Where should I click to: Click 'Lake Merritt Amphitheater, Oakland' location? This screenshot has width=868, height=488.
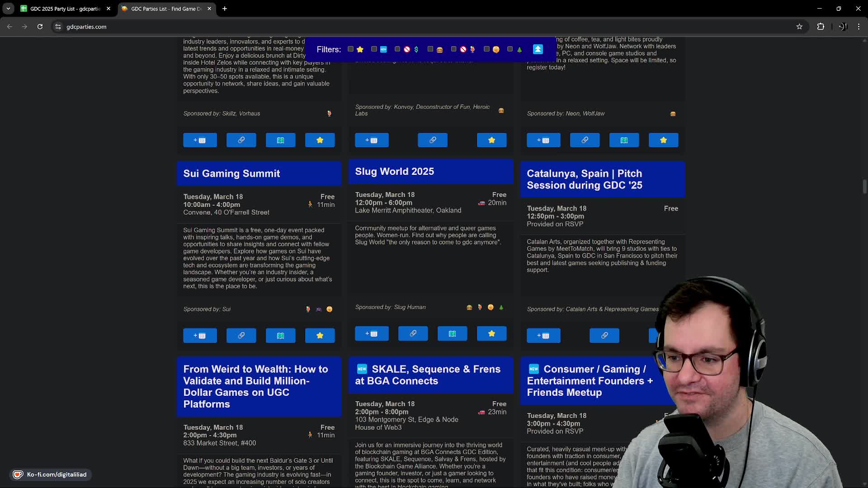[408, 211]
